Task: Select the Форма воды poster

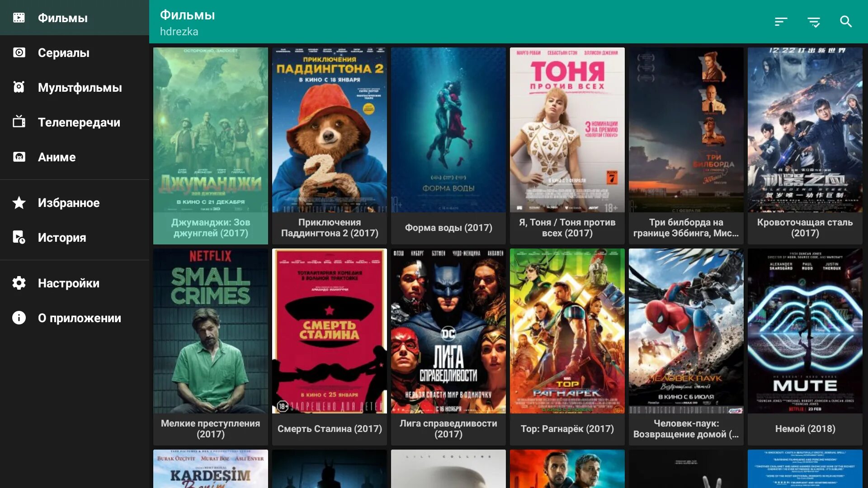Action: pyautogui.click(x=448, y=130)
